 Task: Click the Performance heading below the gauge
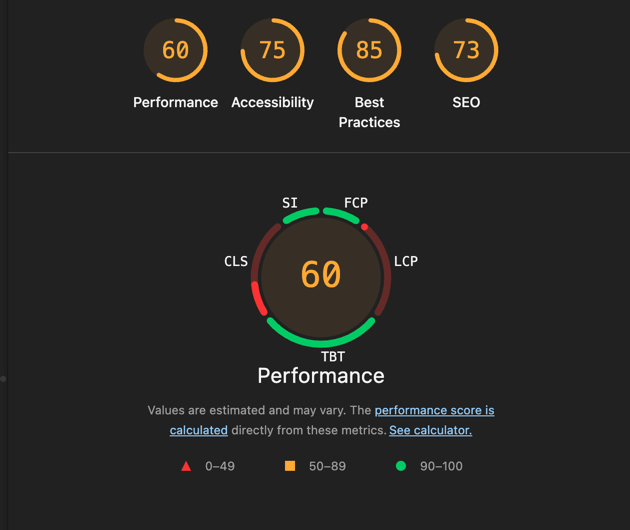tap(321, 376)
